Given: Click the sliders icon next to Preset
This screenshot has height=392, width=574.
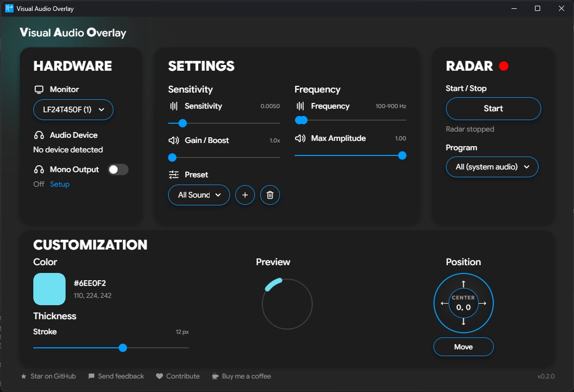Looking at the screenshot, I should [x=173, y=175].
